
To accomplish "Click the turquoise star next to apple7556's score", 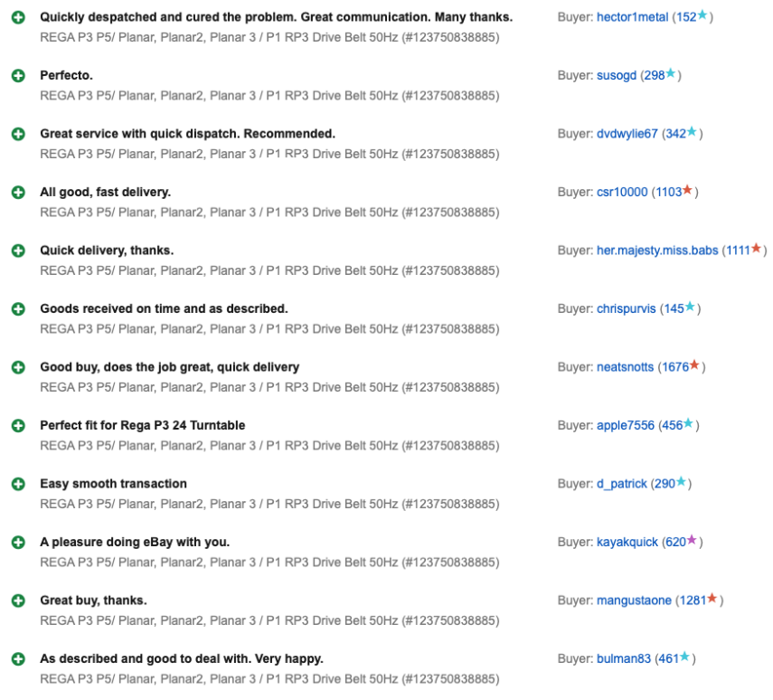I will (689, 424).
